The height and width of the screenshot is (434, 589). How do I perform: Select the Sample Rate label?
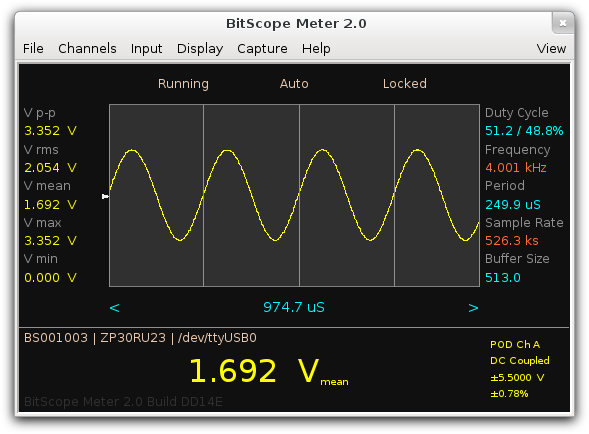click(524, 222)
